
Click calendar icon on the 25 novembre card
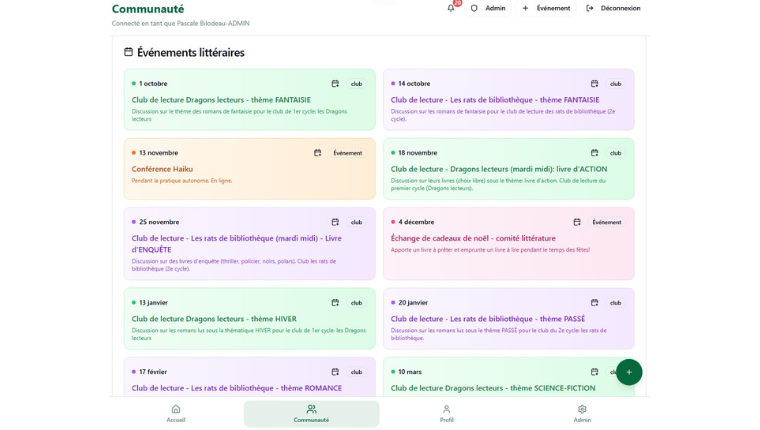[335, 222]
